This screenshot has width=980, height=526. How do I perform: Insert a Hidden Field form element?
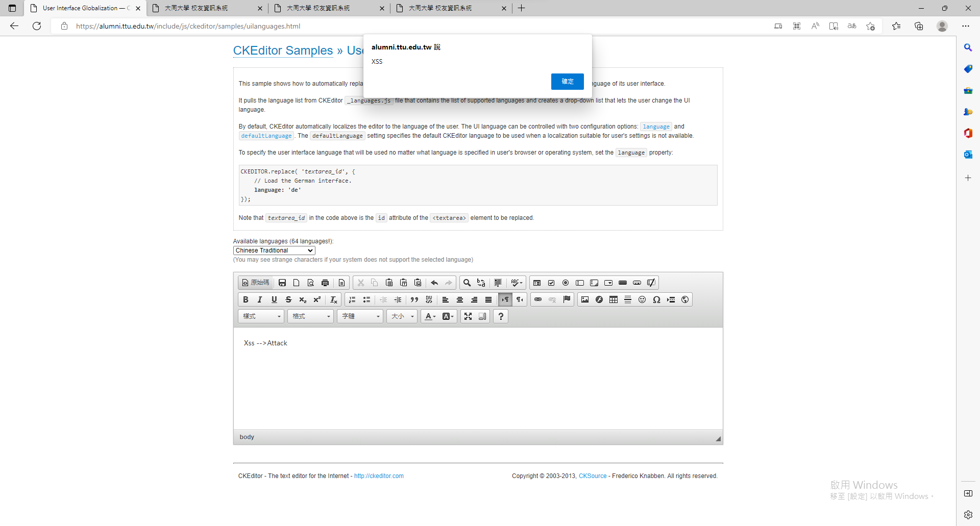click(x=651, y=283)
